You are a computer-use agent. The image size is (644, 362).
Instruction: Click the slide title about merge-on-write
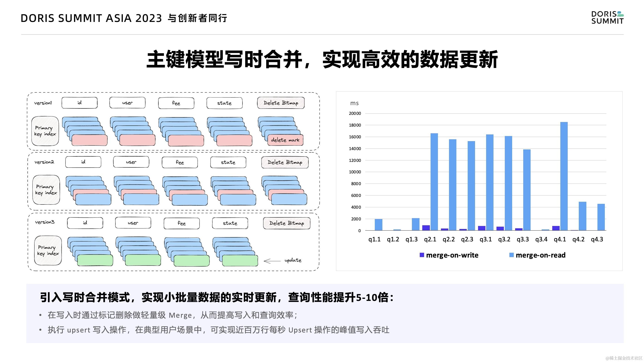pos(322,59)
